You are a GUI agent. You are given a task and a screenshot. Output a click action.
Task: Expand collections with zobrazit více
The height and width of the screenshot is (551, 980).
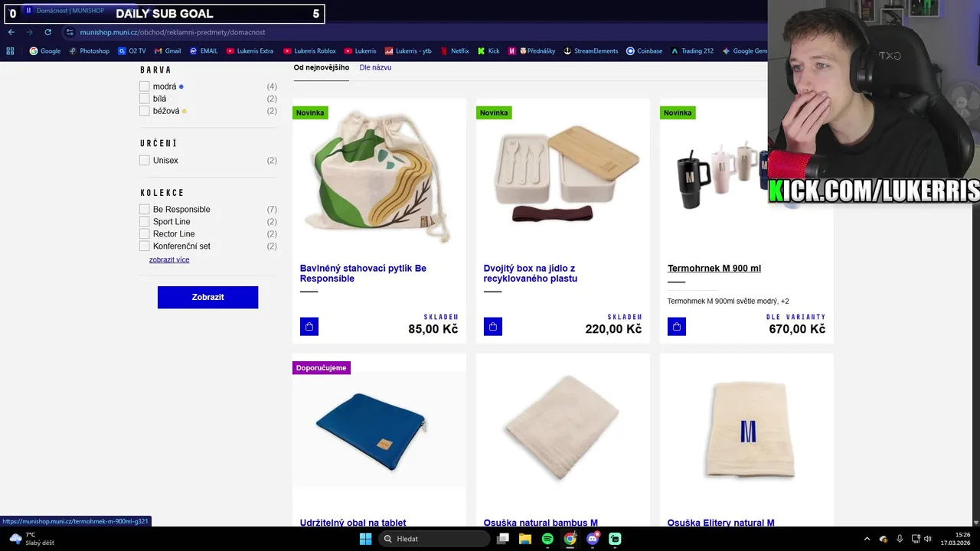(x=169, y=260)
